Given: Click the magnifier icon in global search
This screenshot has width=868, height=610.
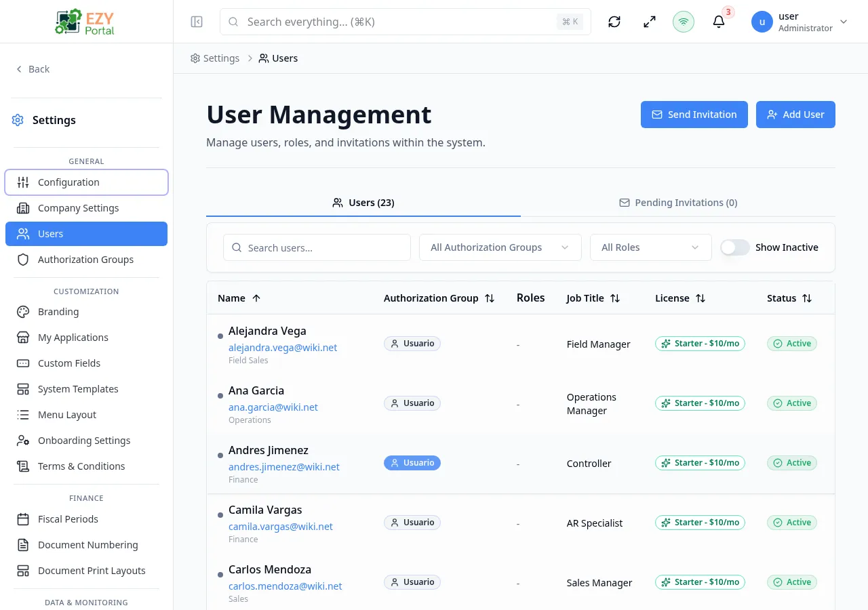Looking at the screenshot, I should click(x=233, y=22).
